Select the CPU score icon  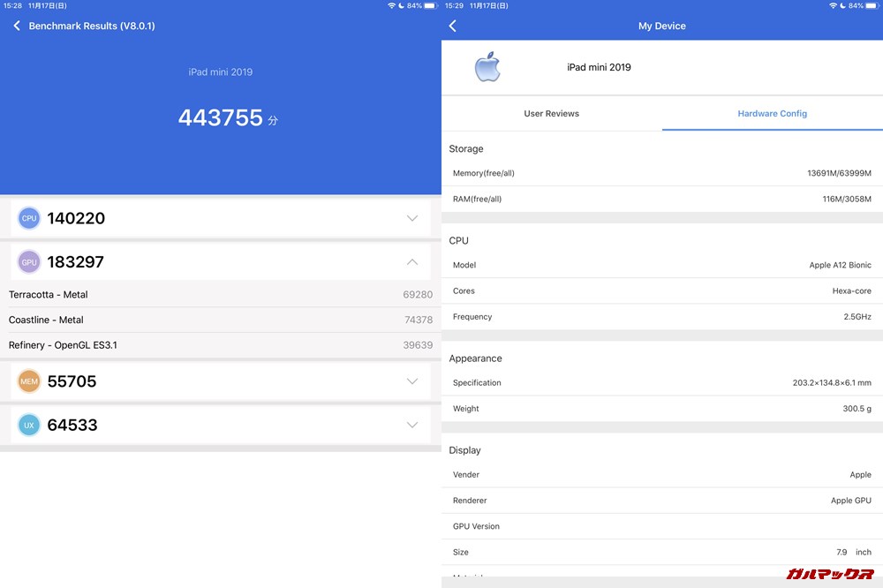29,217
